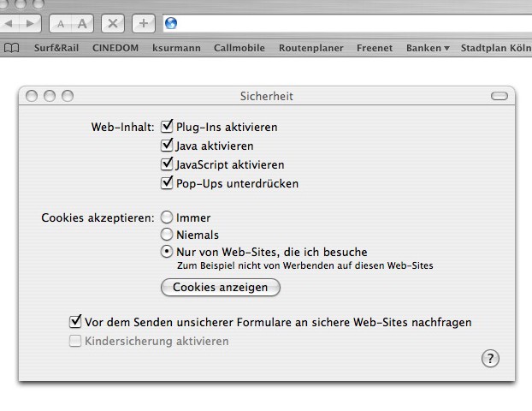Click the toolbar toggle pill in Sicherheit window
Screen dimensions: 532x411
(499, 96)
